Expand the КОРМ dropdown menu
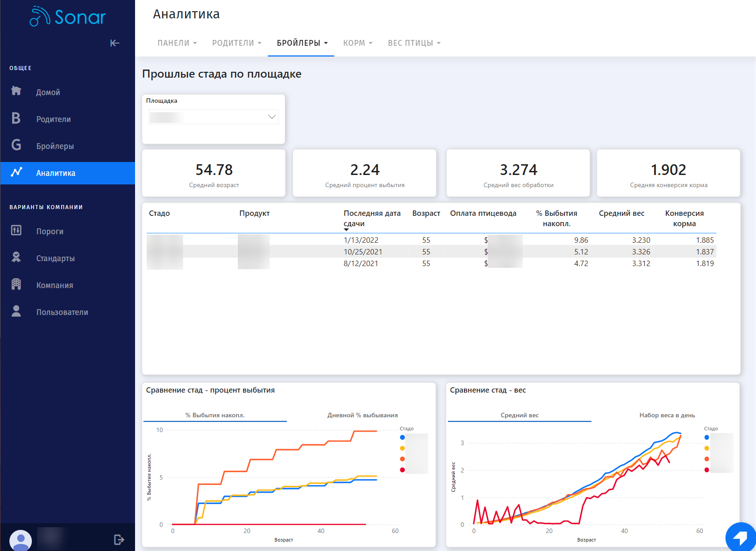756x551 pixels. [x=358, y=43]
